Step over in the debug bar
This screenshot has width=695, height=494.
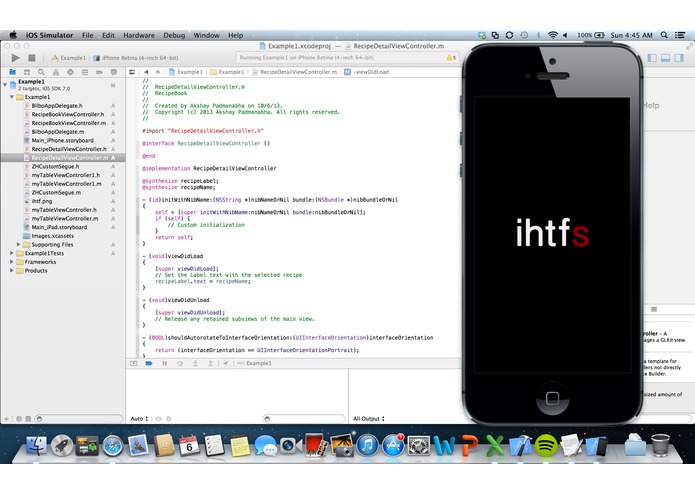pyautogui.click(x=180, y=363)
